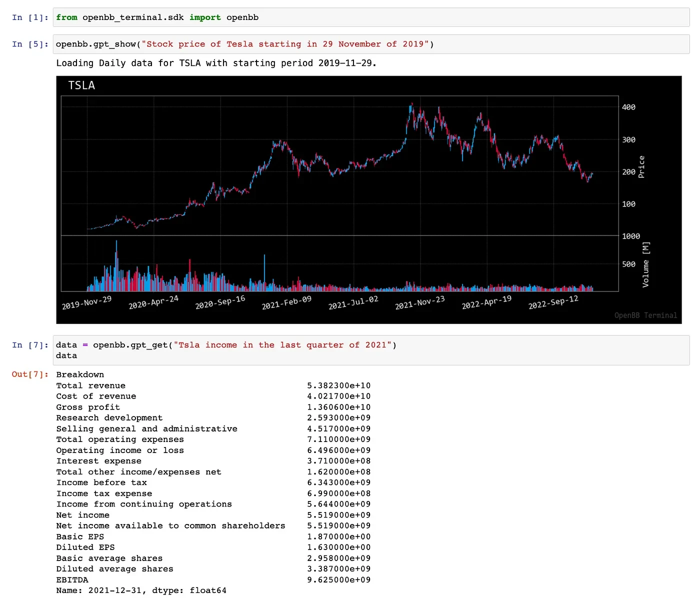This screenshot has height=602, width=700.
Task: Click the Total revenue row label
Action: [x=91, y=385]
